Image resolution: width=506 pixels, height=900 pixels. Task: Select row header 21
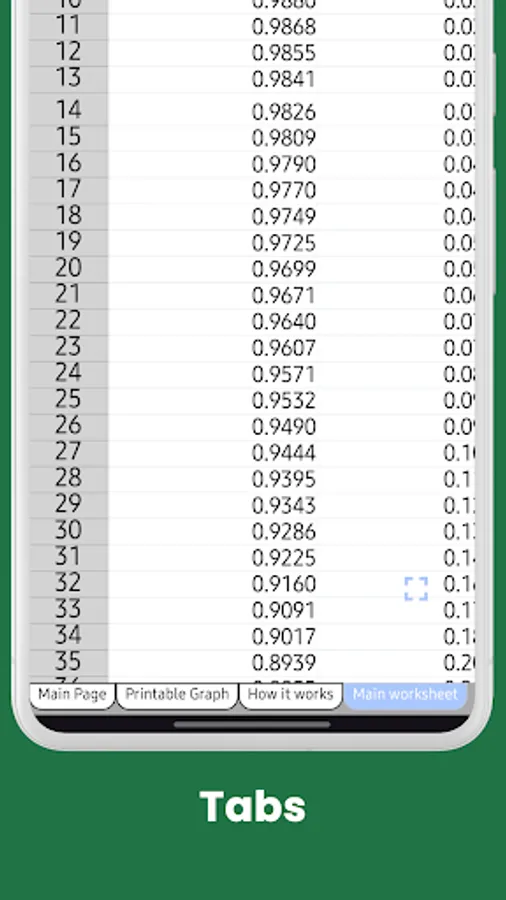click(x=68, y=296)
